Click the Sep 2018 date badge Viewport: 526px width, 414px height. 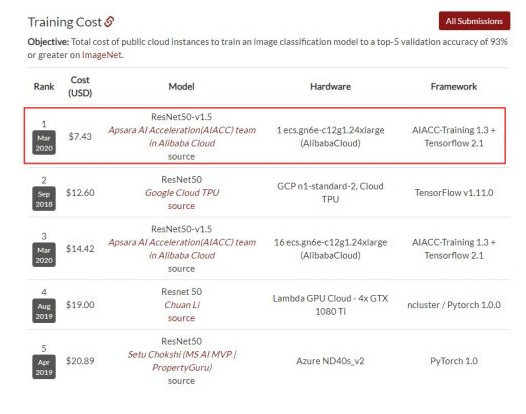pos(44,199)
